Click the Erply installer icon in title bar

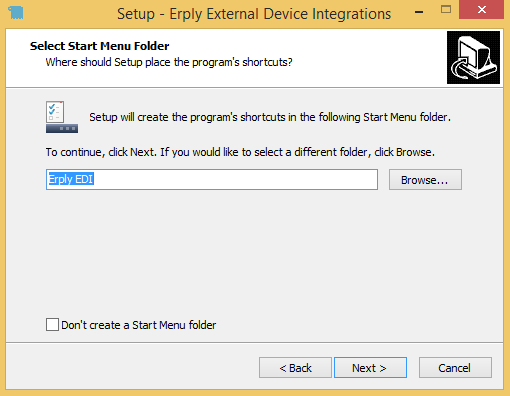(x=16, y=13)
